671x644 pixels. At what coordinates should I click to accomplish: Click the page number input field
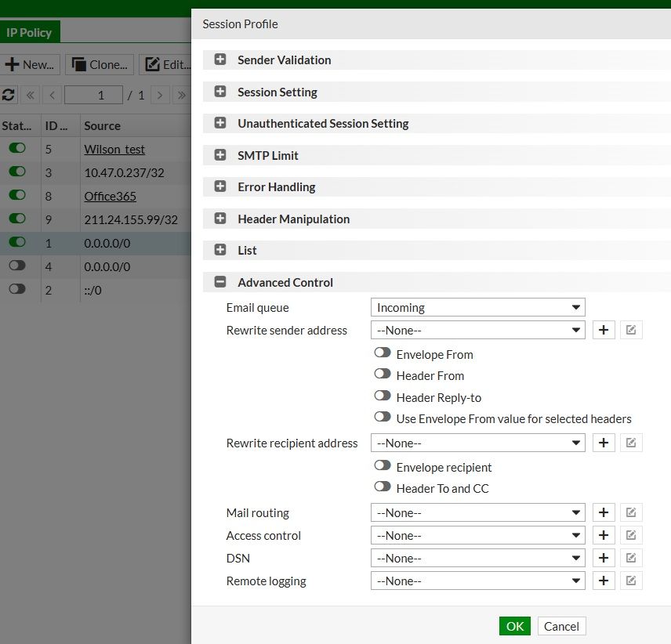(x=93, y=96)
